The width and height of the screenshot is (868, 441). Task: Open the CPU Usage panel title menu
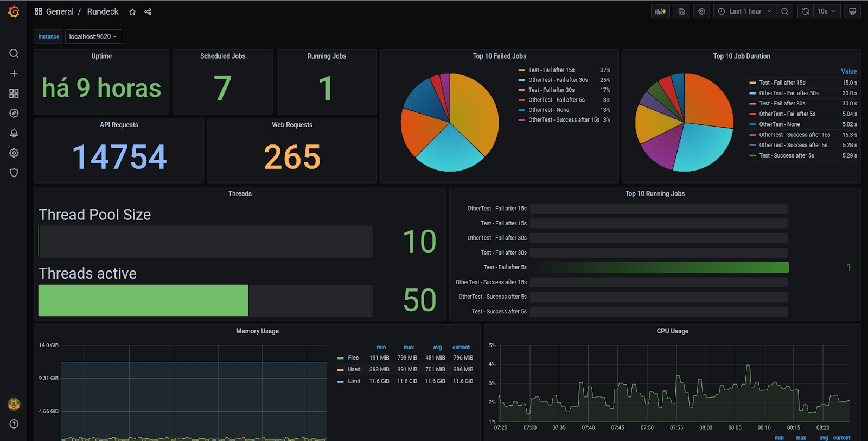(672, 331)
